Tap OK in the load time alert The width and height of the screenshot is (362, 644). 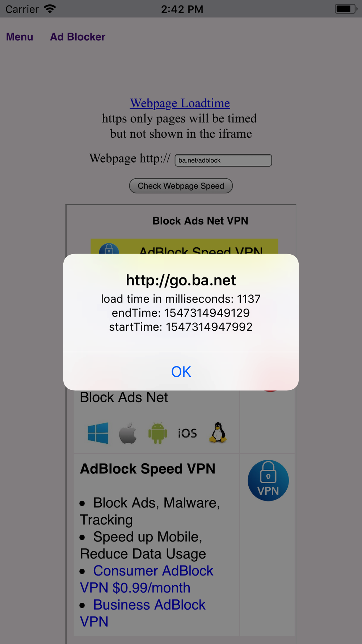pos(181,371)
